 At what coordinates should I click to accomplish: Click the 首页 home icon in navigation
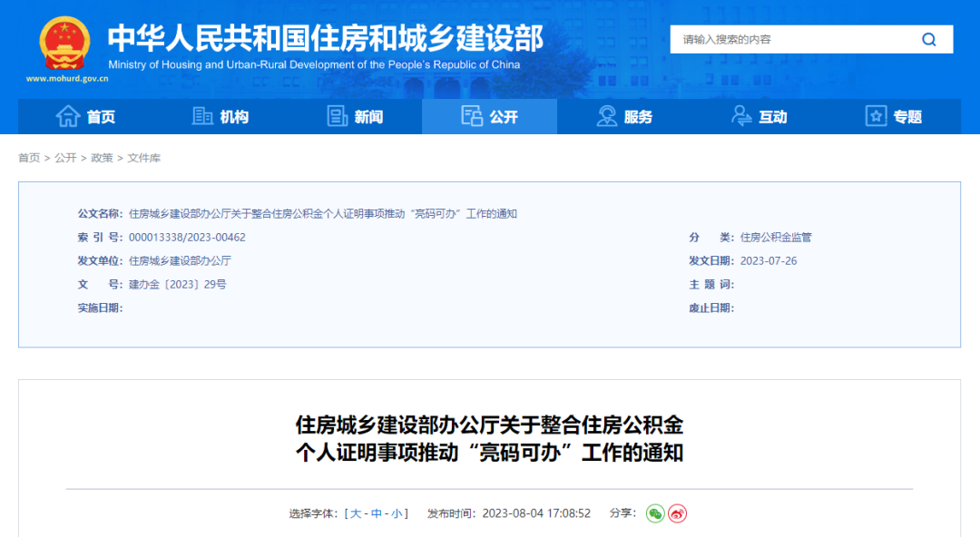pos(68,116)
